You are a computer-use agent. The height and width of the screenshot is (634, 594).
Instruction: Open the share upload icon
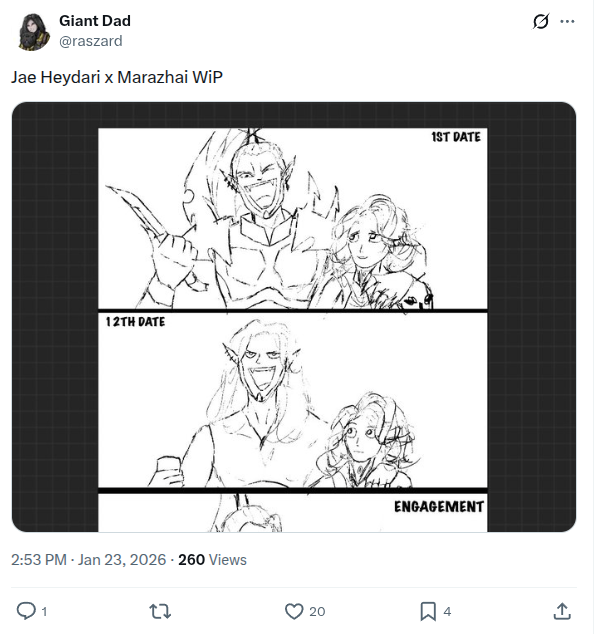tap(562, 611)
